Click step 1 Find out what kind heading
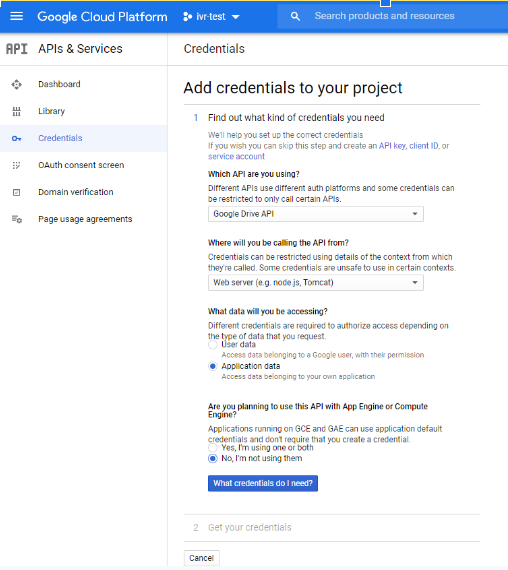 coord(296,118)
